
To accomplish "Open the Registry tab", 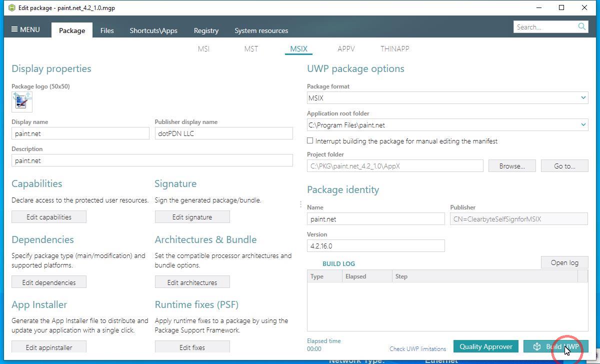I will [x=206, y=30].
